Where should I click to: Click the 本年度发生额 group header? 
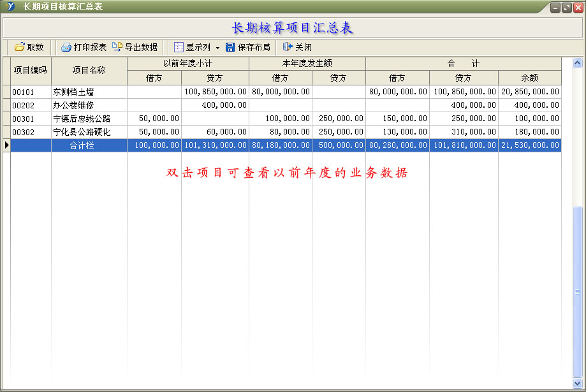307,64
